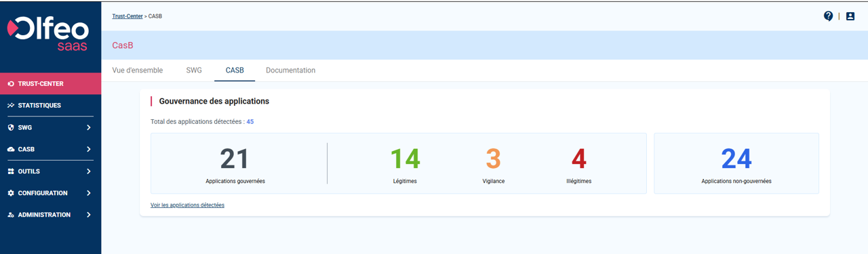The image size is (868, 254).
Task: Click the Applications gouvernées label
Action: pos(235,181)
